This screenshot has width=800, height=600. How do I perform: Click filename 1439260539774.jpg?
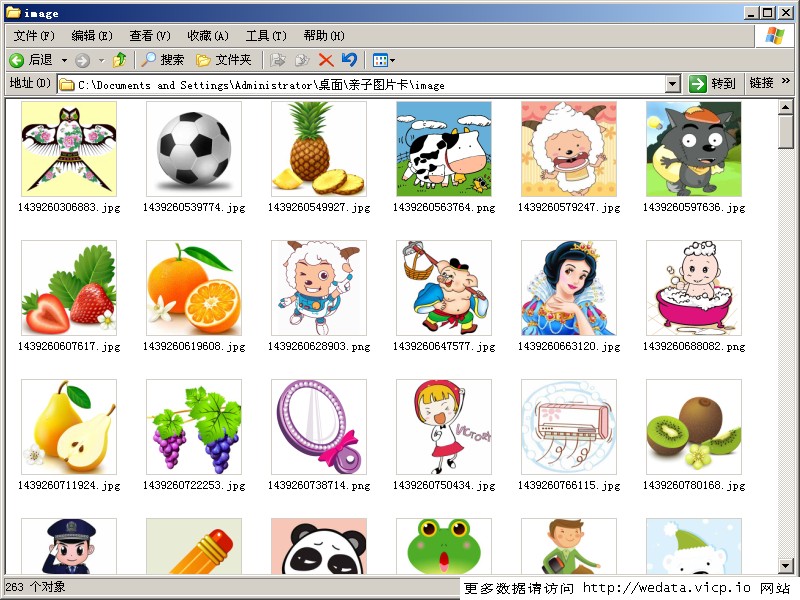(194, 208)
